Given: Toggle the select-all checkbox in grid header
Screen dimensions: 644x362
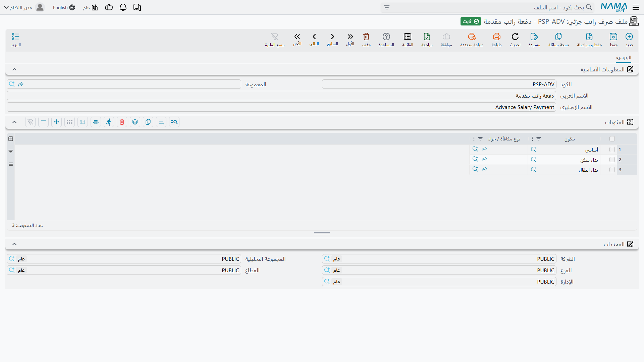Looking at the screenshot, I should point(612,139).
